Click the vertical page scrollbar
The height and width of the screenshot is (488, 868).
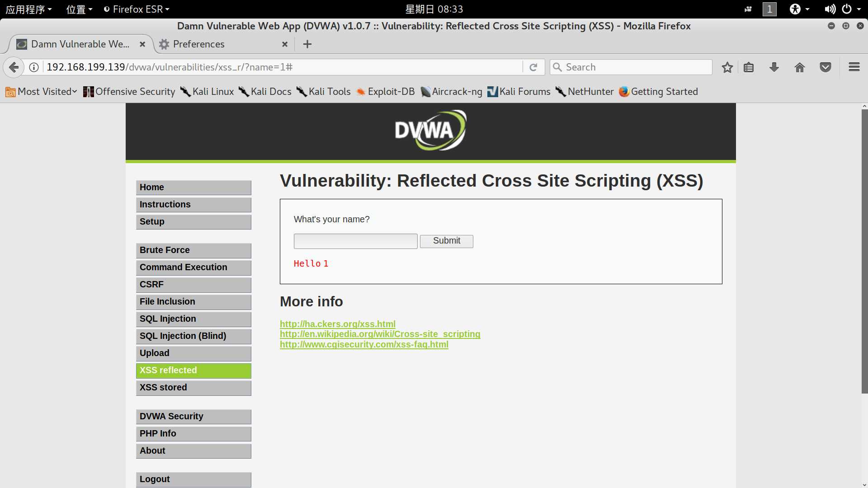point(864,251)
